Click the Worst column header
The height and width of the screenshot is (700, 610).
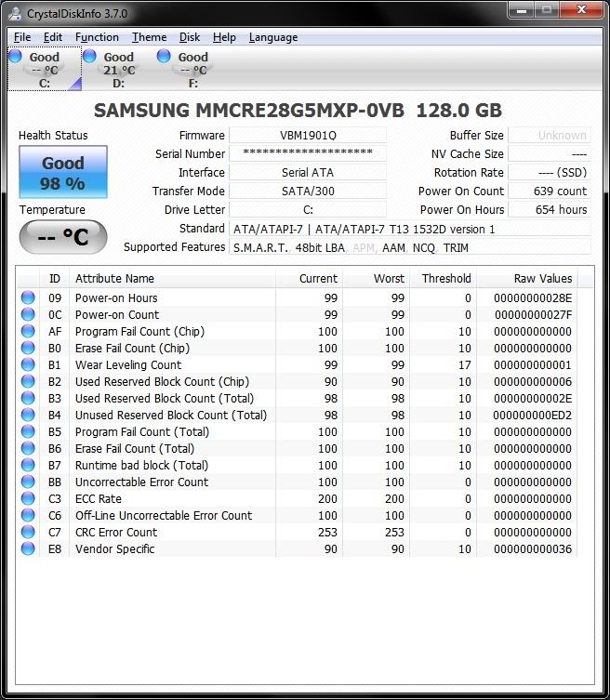point(376,279)
